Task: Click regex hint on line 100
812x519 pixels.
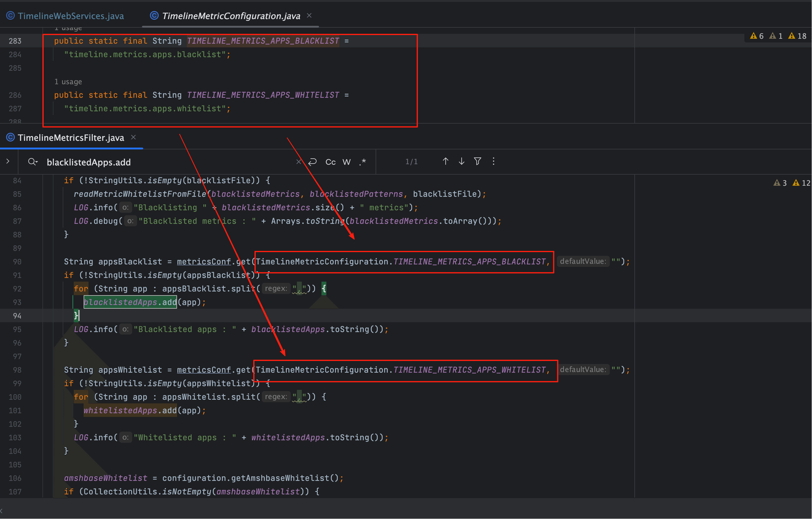Action: click(276, 397)
